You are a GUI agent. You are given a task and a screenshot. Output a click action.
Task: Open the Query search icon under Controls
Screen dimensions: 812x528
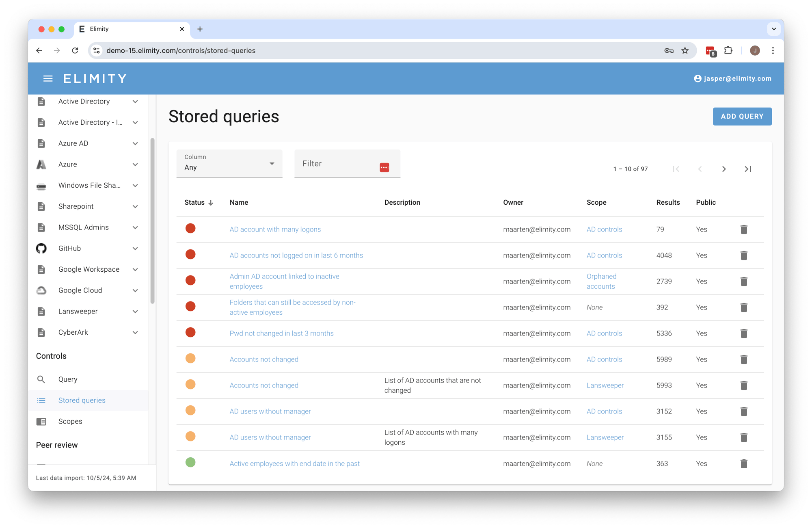[41, 379]
